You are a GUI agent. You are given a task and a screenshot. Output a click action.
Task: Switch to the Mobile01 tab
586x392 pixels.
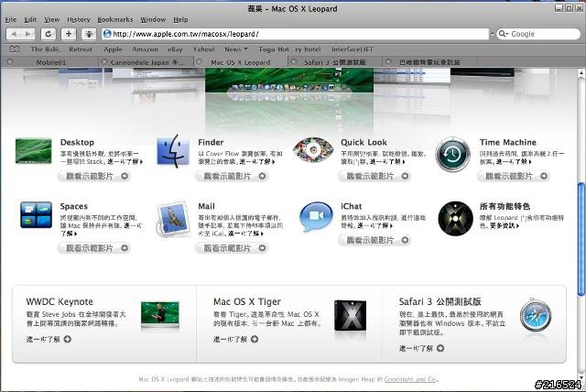click(51, 62)
